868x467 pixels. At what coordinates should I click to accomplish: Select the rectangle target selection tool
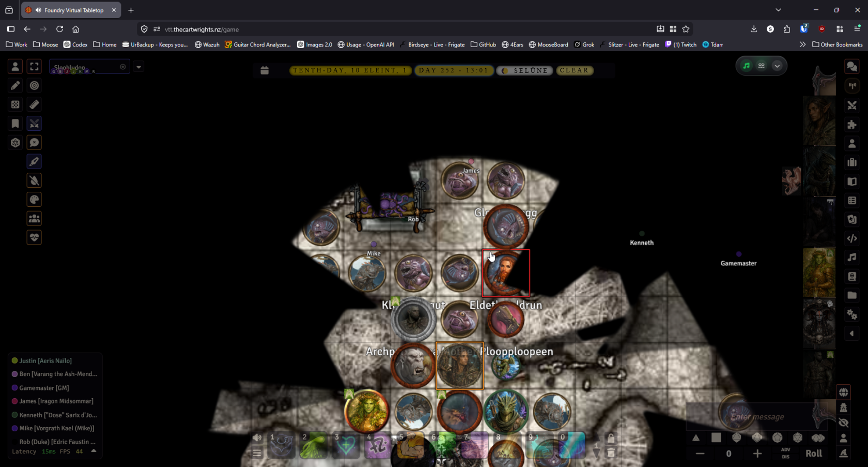(x=34, y=67)
